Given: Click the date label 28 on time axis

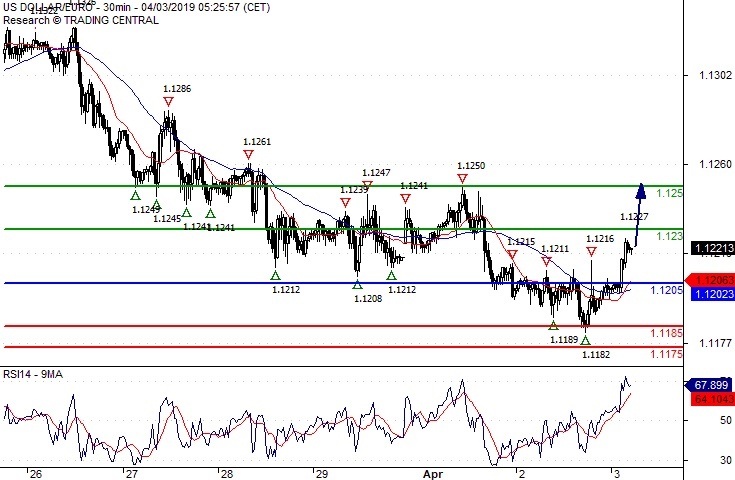Looking at the screenshot, I should pos(227,474).
